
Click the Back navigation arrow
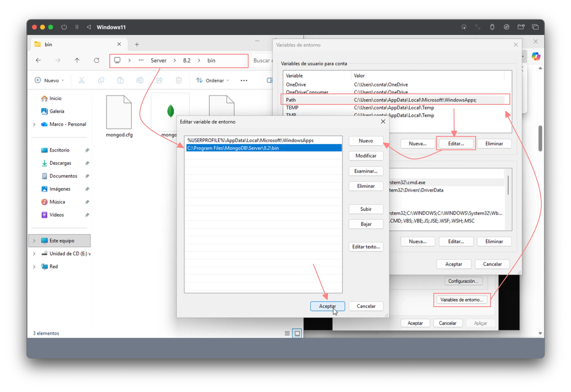click(38, 60)
